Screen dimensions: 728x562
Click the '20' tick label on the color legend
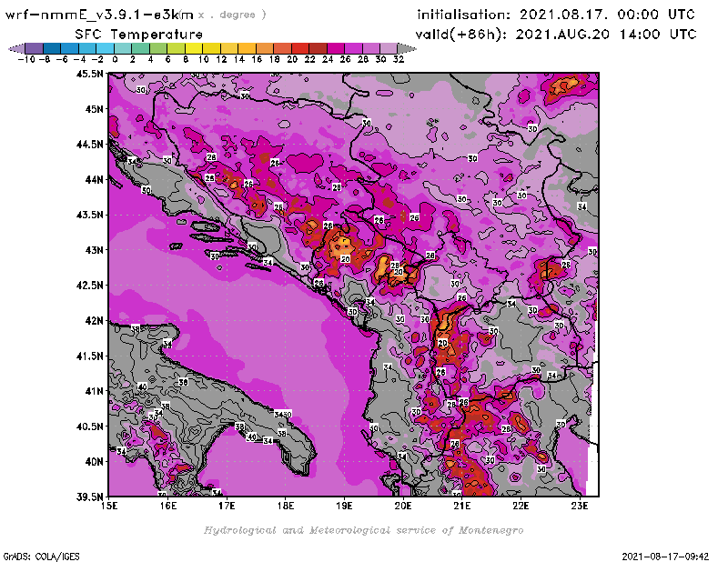292,59
